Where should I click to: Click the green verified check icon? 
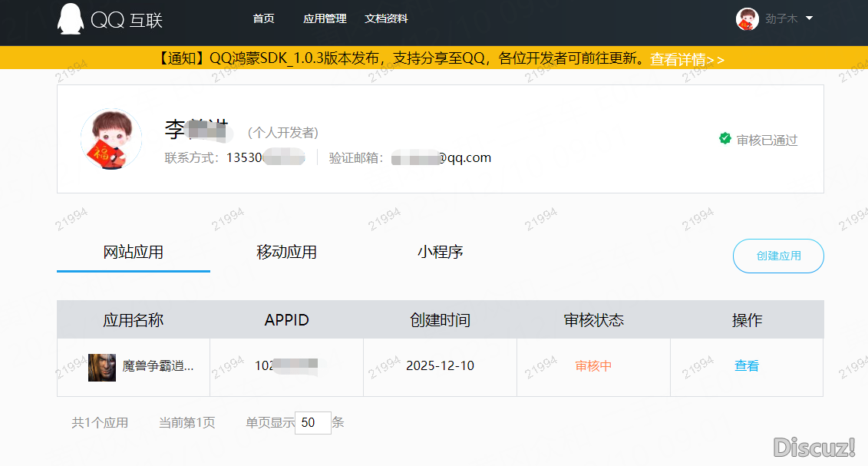tap(724, 139)
